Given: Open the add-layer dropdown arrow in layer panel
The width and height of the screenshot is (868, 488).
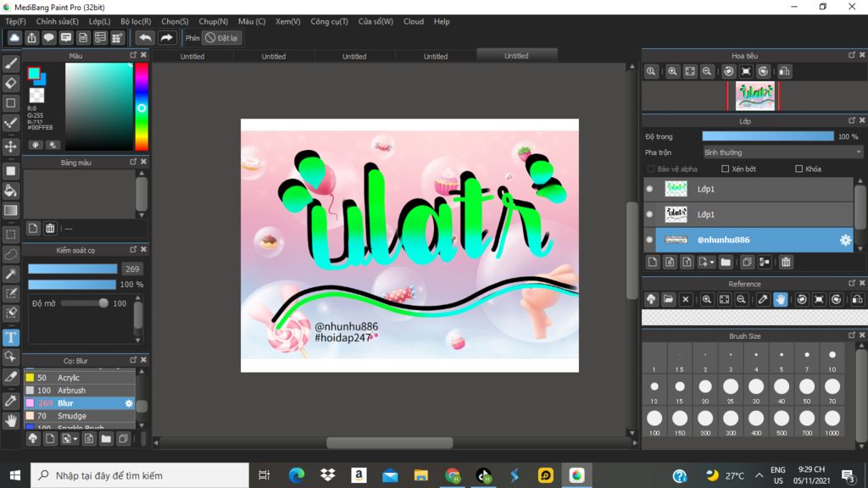Looking at the screenshot, I should click(712, 263).
